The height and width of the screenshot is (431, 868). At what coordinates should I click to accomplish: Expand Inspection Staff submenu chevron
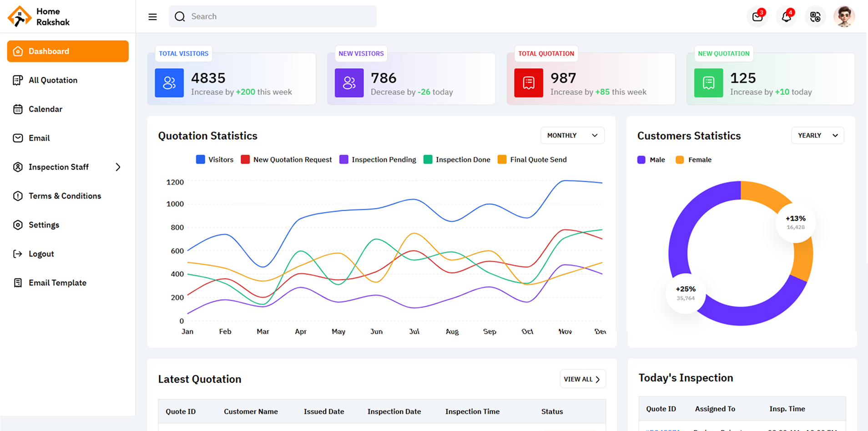point(118,167)
